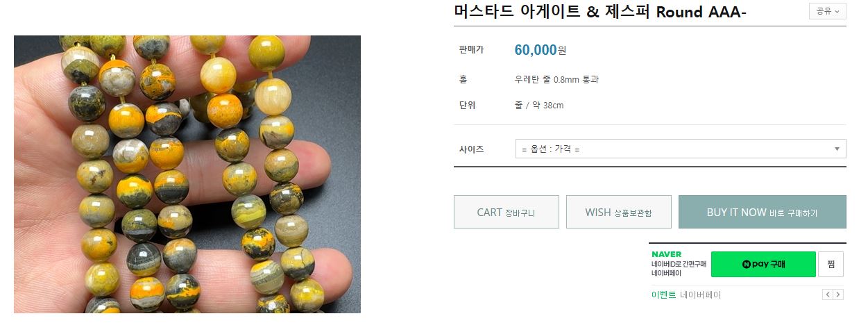
Task: Click the green NAVER logo
Action: 666,254
